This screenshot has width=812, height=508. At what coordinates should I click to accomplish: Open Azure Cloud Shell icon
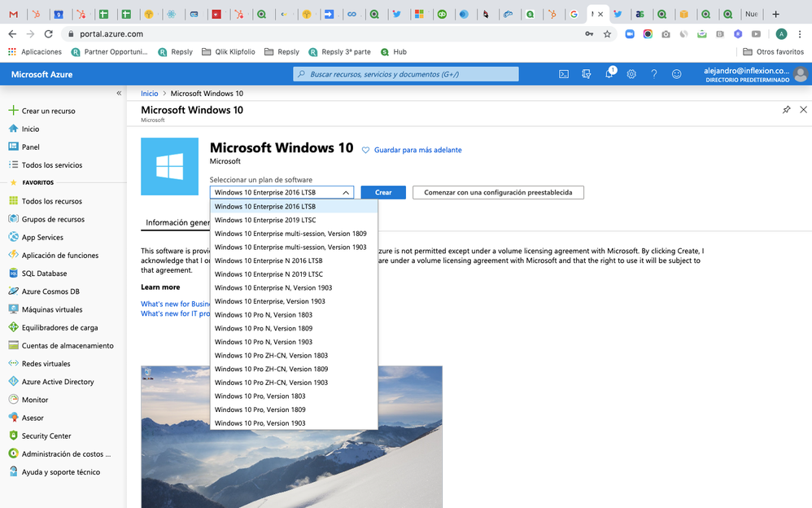point(564,74)
